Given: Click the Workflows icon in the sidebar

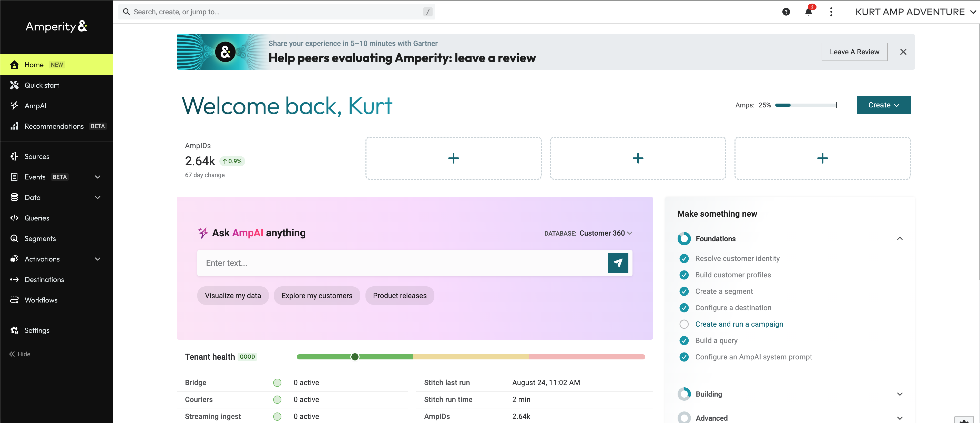Looking at the screenshot, I should [14, 300].
